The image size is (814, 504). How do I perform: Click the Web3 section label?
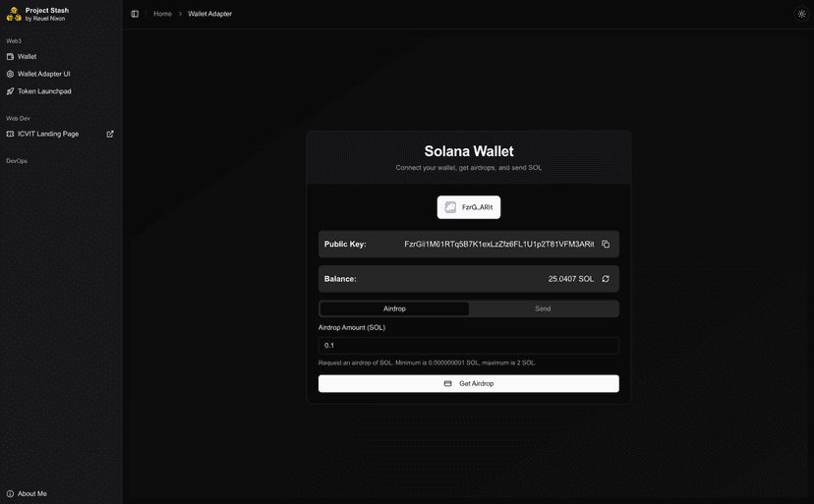tap(14, 41)
